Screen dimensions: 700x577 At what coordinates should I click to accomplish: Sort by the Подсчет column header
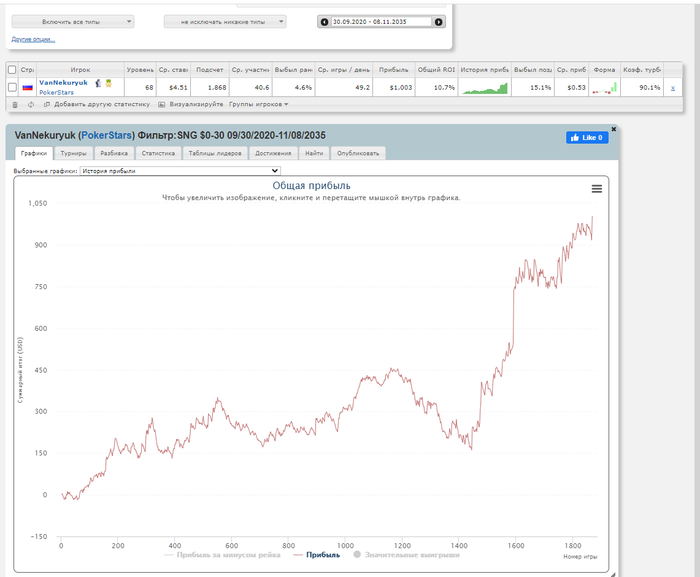point(210,70)
